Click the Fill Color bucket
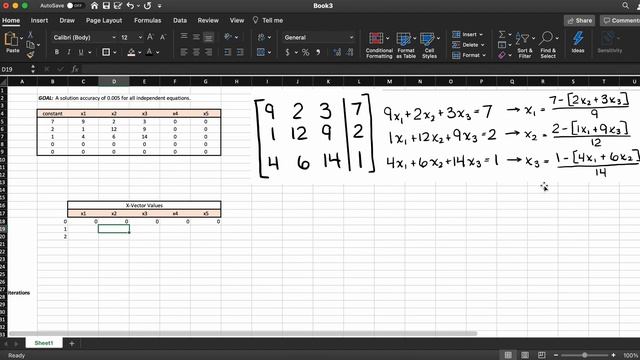The image size is (640, 360). 131,52
